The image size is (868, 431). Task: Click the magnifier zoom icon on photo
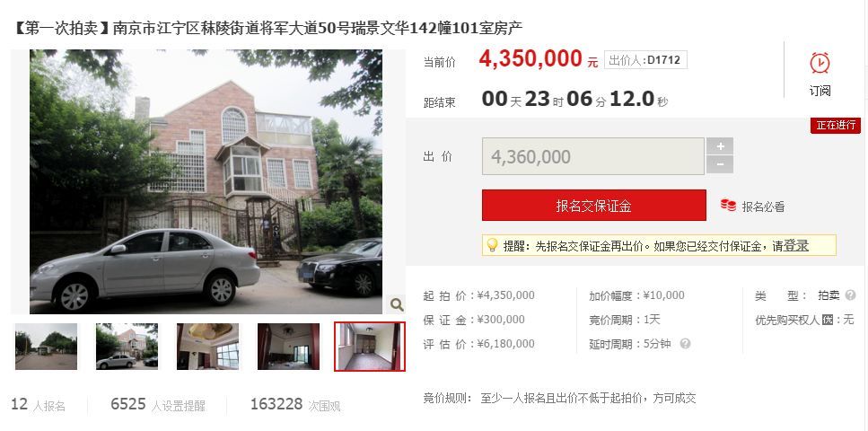(x=397, y=304)
